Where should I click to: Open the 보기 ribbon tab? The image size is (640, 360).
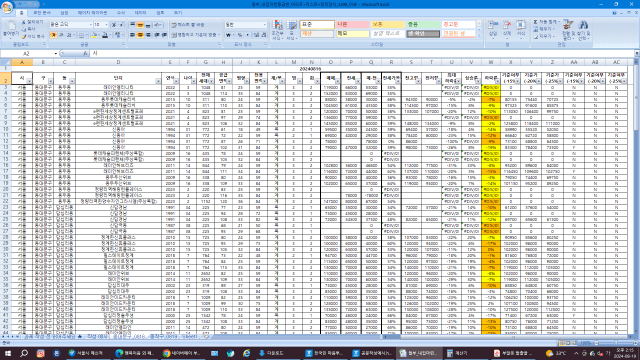point(178,13)
